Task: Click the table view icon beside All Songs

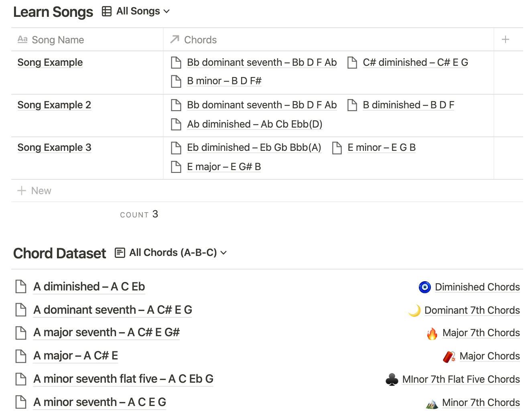Action: point(107,11)
